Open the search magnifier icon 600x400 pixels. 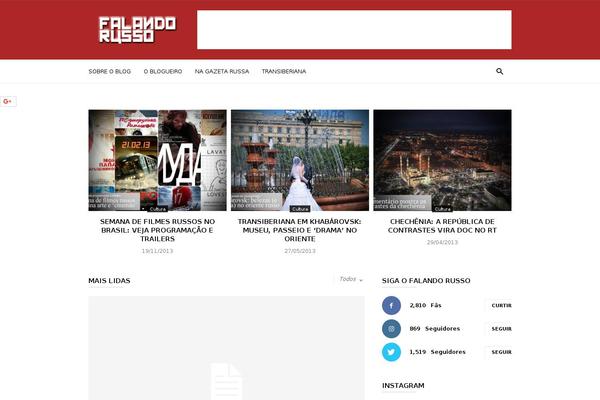[499, 71]
